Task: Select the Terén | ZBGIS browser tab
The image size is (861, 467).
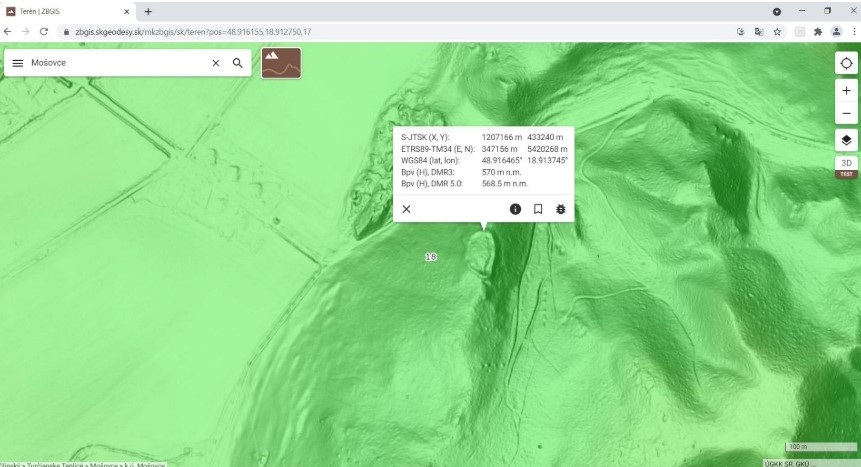Action: pyautogui.click(x=65, y=11)
